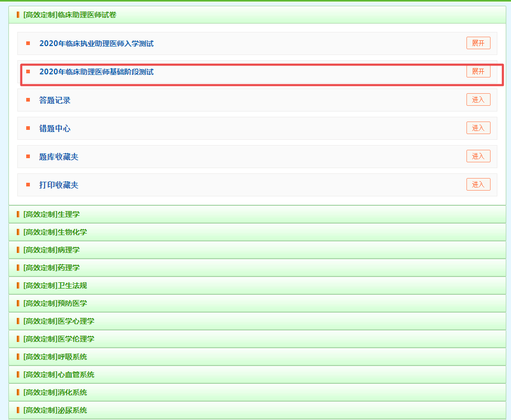The image size is (511, 420).
Task: Enter 答题记录 via its 进入 button
Action: coord(478,100)
